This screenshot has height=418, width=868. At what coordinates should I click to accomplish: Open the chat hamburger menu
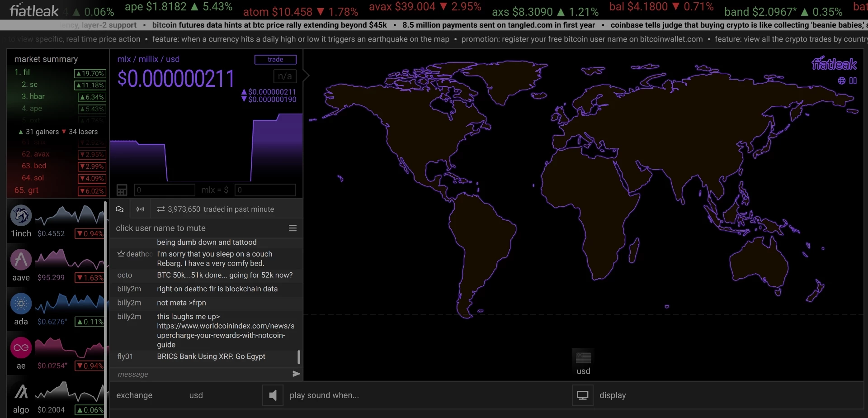(x=293, y=228)
